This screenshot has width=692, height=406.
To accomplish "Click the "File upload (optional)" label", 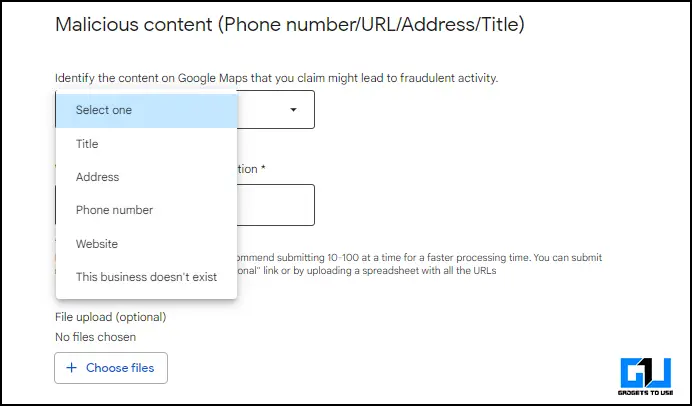I will (x=110, y=317).
